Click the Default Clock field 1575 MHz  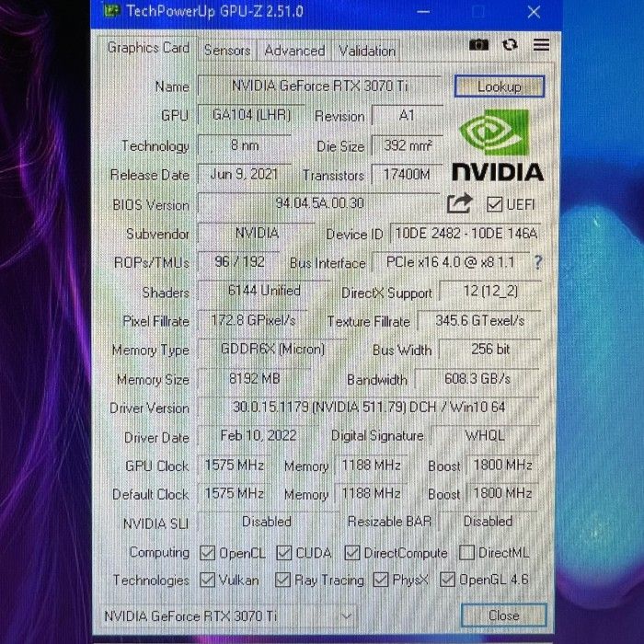(x=234, y=493)
